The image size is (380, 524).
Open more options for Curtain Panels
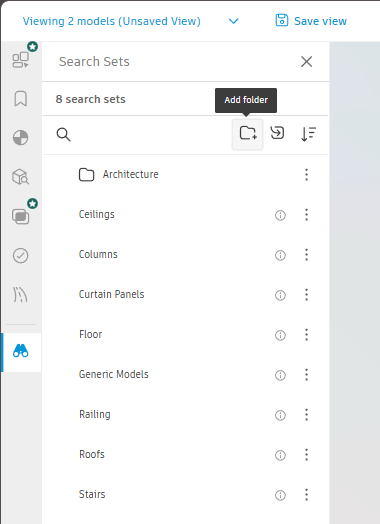point(306,295)
